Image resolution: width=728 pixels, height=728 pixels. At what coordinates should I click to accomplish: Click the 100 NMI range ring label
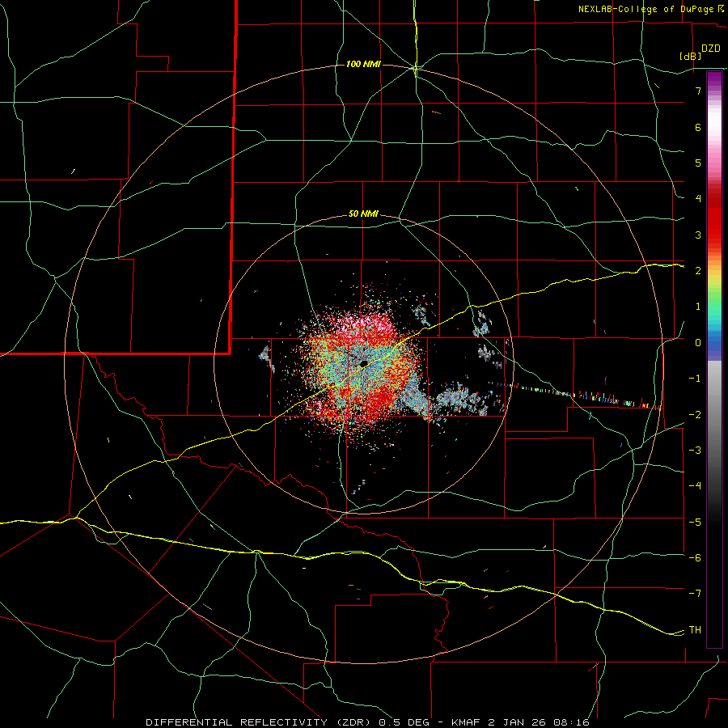(x=363, y=64)
